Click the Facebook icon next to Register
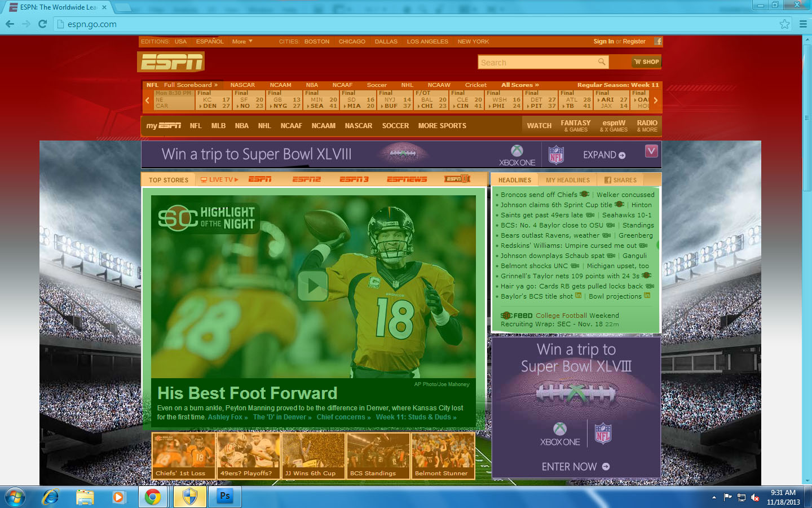This screenshot has height=508, width=812. tap(657, 41)
